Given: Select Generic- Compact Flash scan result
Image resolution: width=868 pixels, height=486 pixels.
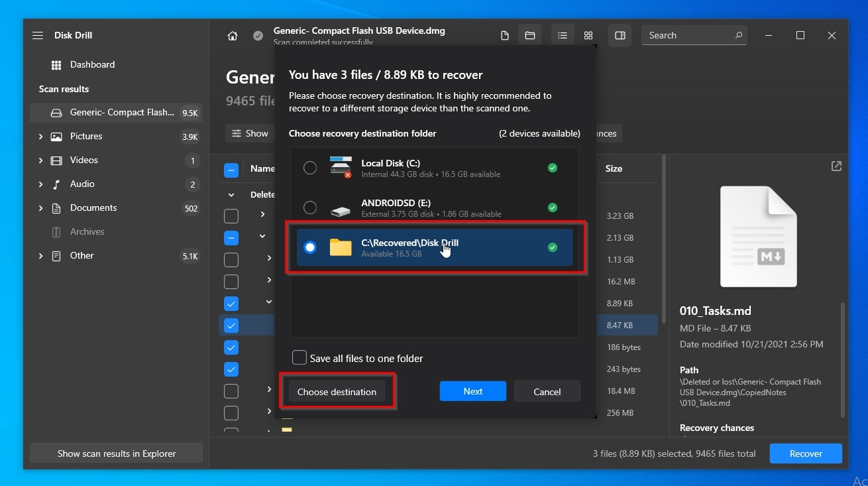Looking at the screenshot, I should tap(116, 113).
